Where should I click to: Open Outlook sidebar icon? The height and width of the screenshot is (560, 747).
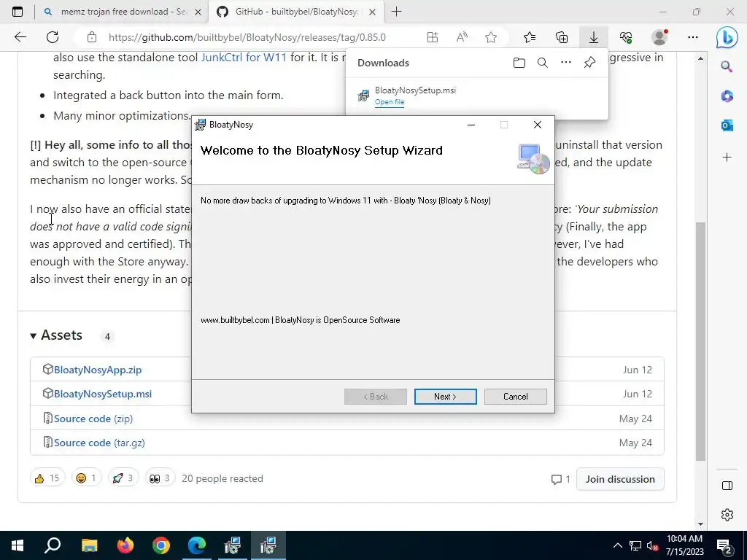pos(727,125)
